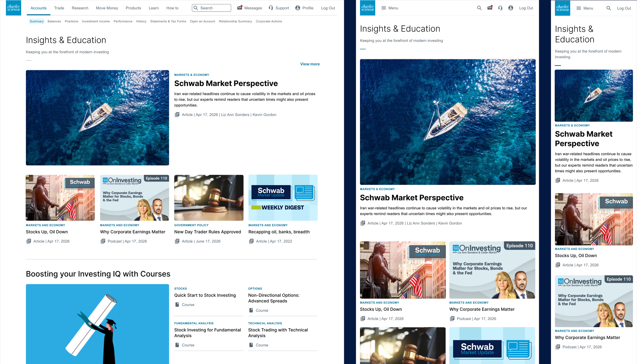The image size is (637, 364).
Task: Click the profile avatar icon in tablet view
Action: [511, 8]
